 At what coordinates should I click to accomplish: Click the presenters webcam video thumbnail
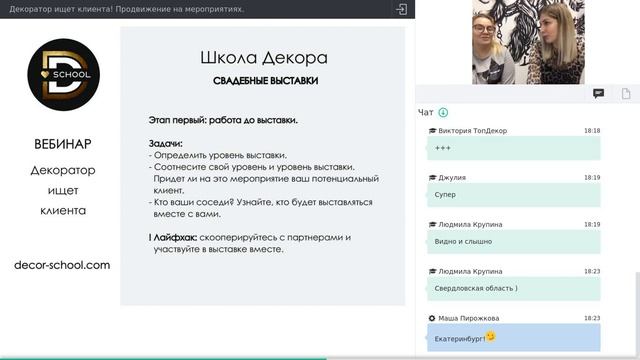pyautogui.click(x=528, y=42)
